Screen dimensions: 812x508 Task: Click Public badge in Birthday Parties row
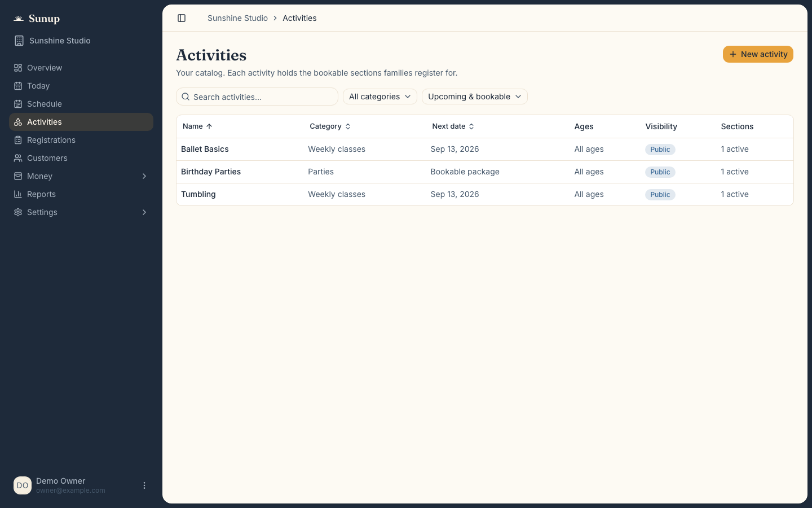[660, 172]
